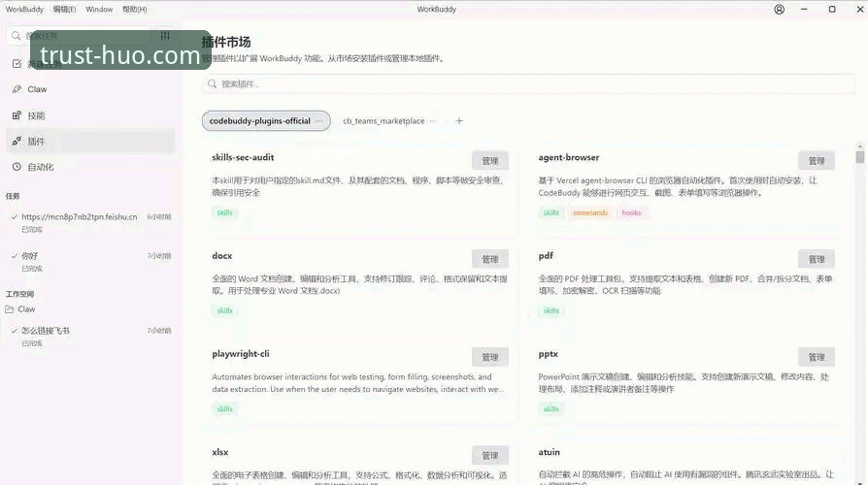Open more options on codebuddy-plugins-official tab
Screen dimensions: 868x485
click(x=318, y=121)
